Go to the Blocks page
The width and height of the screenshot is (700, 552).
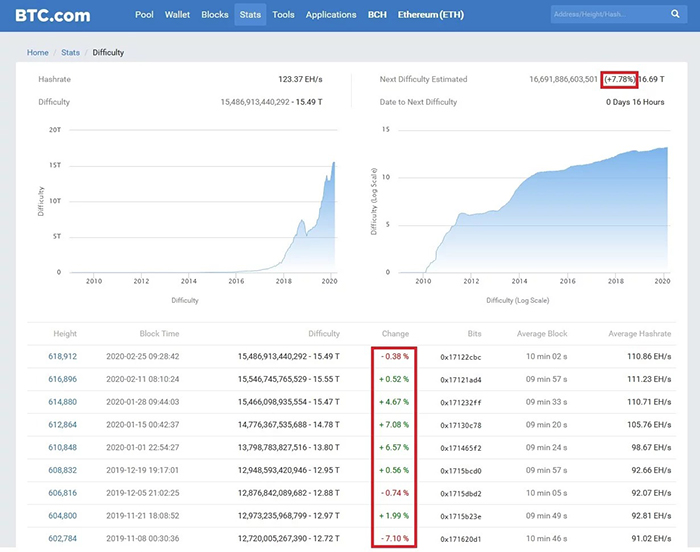[215, 15]
